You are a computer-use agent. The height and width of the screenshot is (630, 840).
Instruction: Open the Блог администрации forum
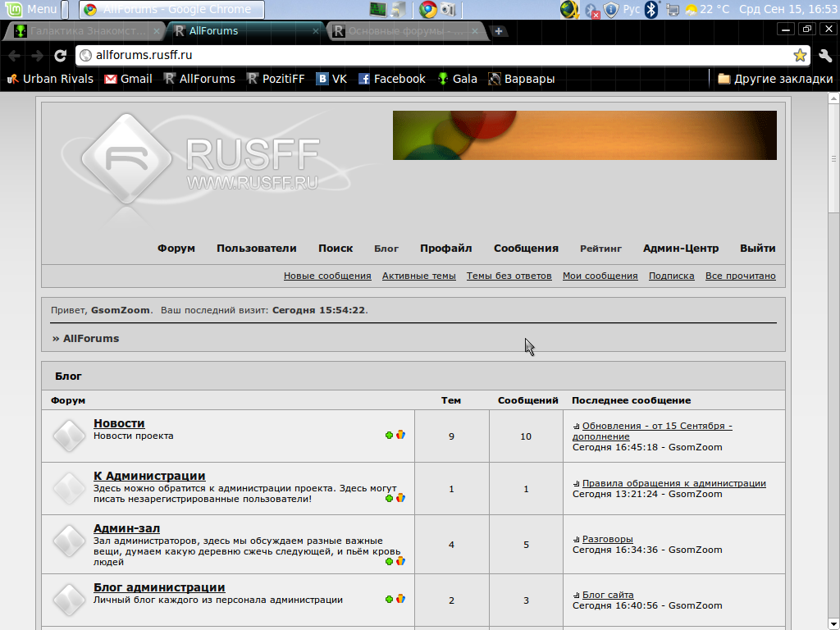[159, 587]
